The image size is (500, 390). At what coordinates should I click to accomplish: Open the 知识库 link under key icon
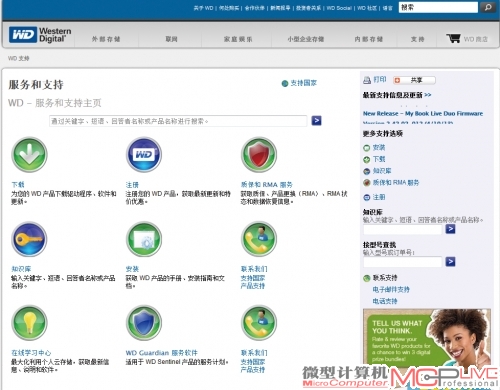pyautogui.click(x=21, y=269)
